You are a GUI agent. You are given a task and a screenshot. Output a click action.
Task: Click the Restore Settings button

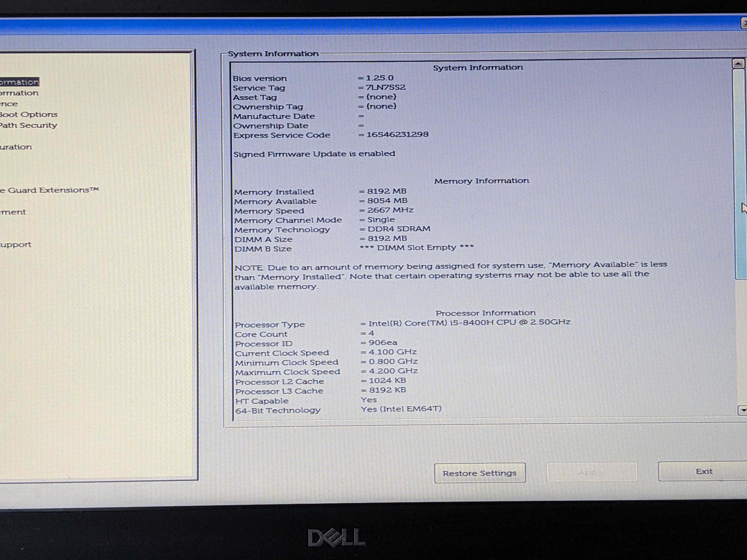(479, 473)
